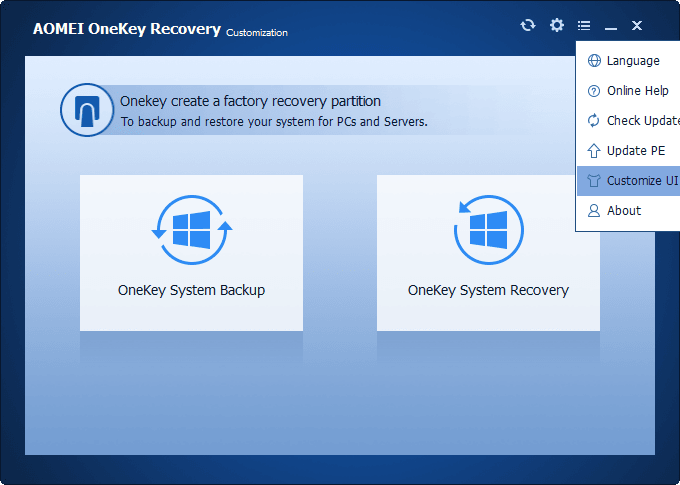Screen dimensions: 680x485
Task: Click the up-arrow icon for Update PE
Action: [x=594, y=151]
